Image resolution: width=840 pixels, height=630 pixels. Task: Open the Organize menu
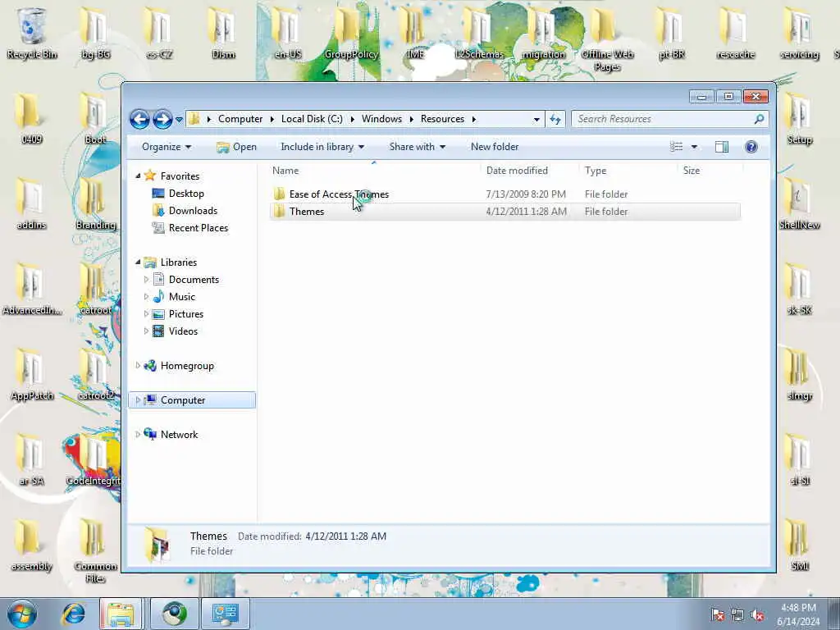pyautogui.click(x=166, y=147)
